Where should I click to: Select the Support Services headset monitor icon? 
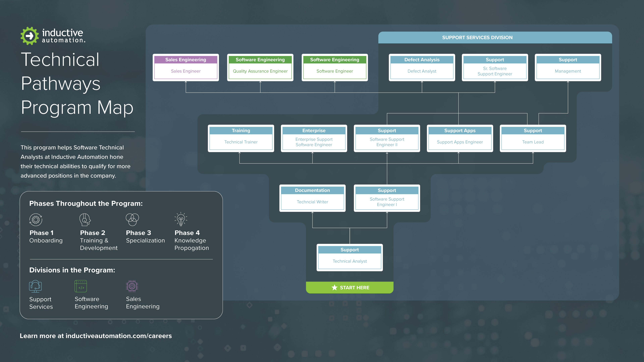click(35, 286)
